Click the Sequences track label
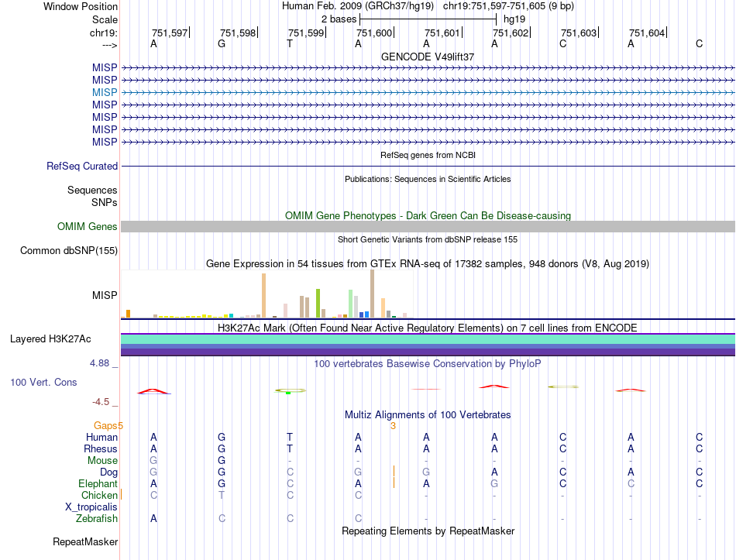Image resolution: width=736 pixels, height=560 pixels. point(92,190)
